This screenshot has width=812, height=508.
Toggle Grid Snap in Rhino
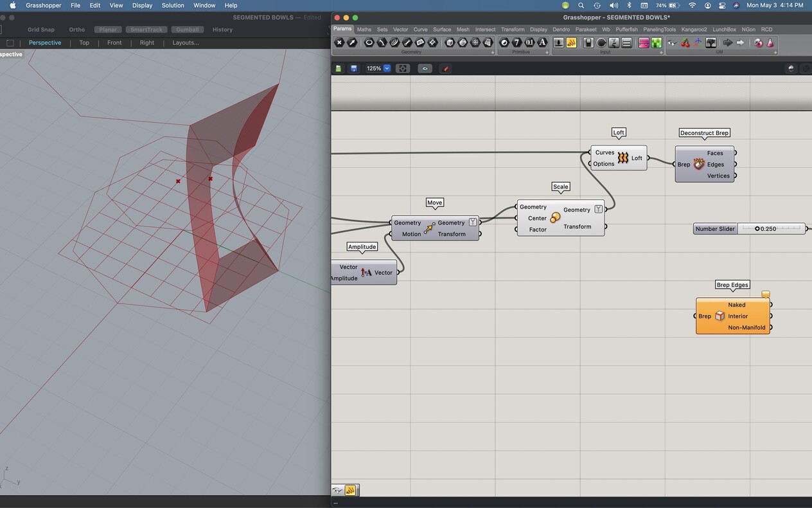[41, 30]
